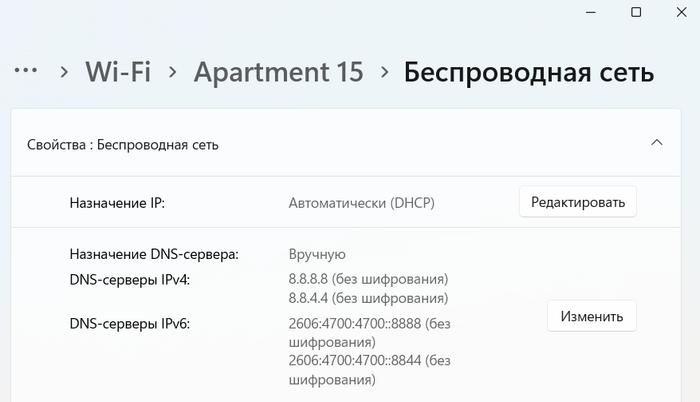Click the chevron between Wi-Fi and Apartment 15
The height and width of the screenshot is (402, 700).
pos(173,71)
